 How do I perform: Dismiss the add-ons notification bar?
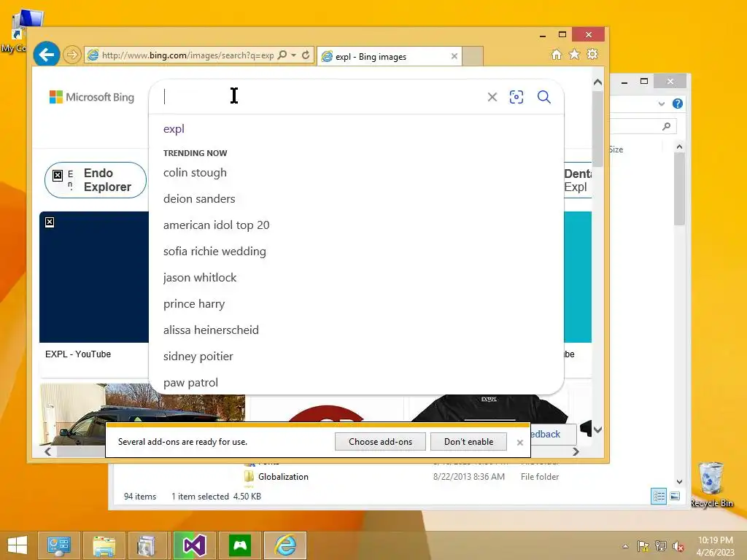click(x=519, y=443)
